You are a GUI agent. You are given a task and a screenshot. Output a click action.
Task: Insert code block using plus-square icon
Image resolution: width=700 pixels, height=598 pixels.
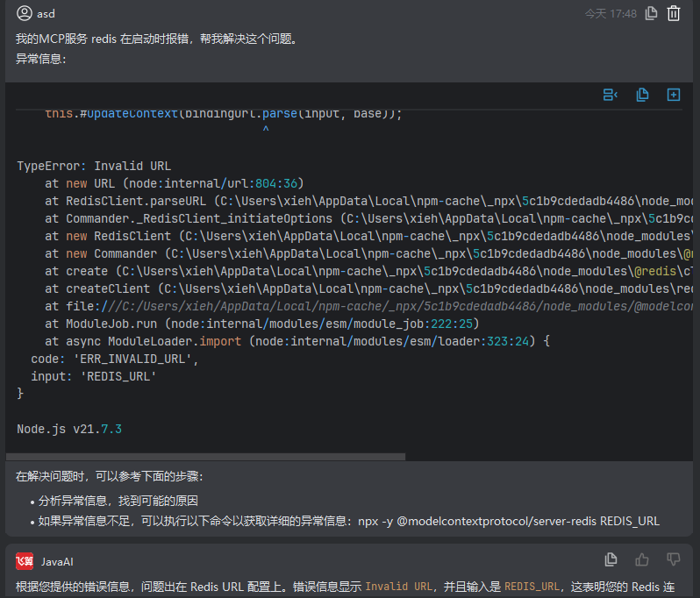click(674, 95)
